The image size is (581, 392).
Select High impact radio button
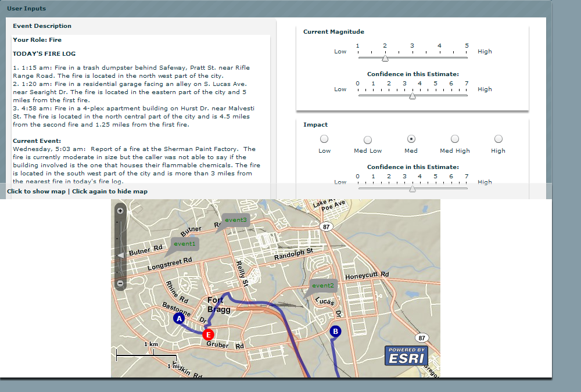(498, 139)
